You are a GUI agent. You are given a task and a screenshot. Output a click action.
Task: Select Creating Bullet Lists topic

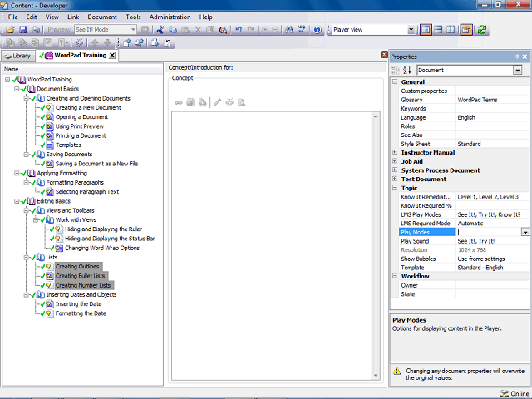click(81, 276)
